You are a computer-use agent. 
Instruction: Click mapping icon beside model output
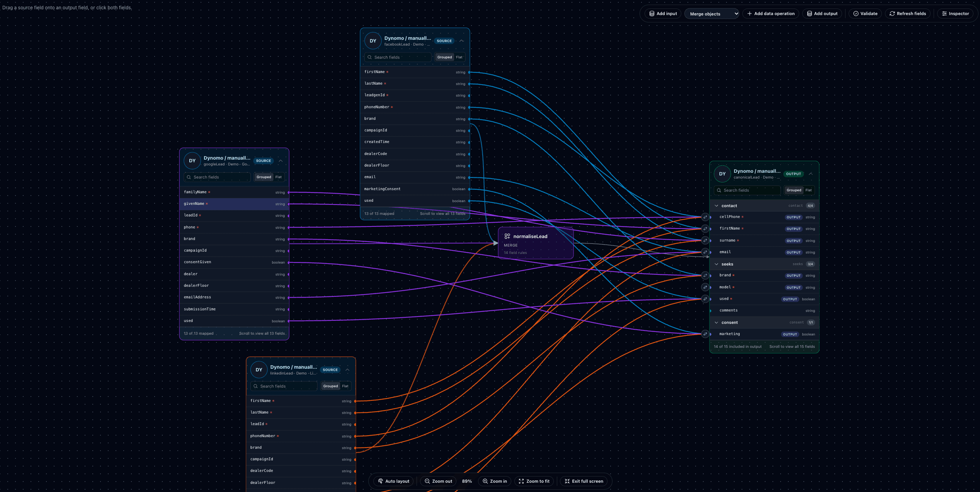(705, 287)
